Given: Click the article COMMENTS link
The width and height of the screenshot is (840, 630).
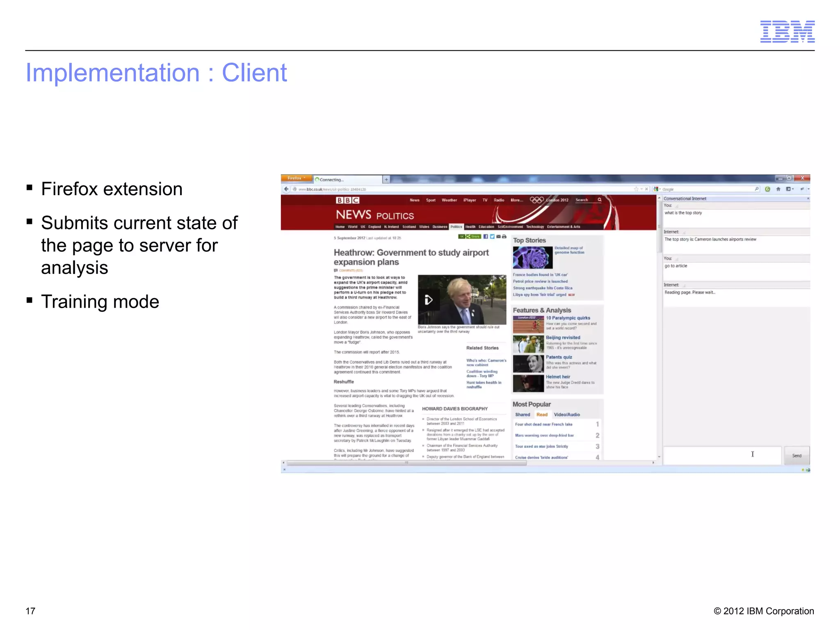Looking at the screenshot, I should pyautogui.click(x=351, y=271).
